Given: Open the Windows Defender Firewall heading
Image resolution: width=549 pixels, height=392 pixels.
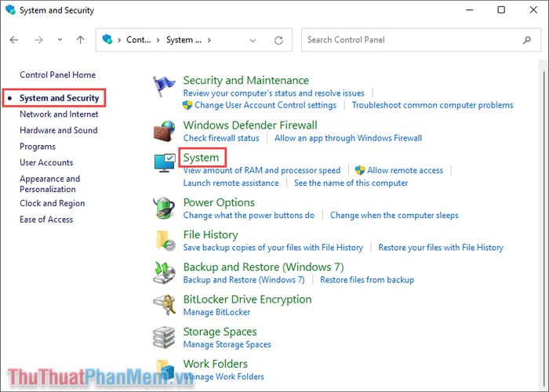Looking at the screenshot, I should [x=250, y=125].
